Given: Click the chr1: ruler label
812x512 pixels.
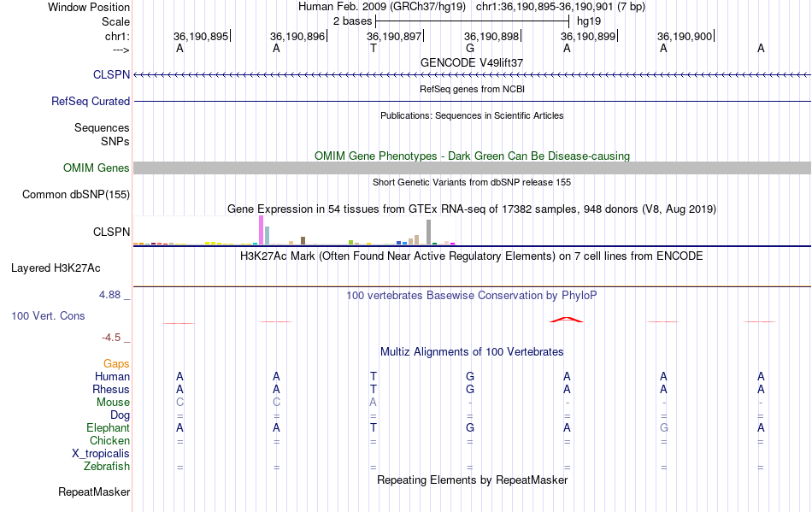Looking at the screenshot, I should (x=117, y=36).
